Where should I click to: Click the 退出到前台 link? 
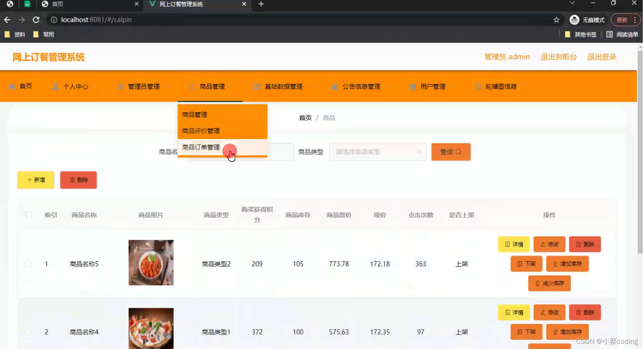tap(558, 57)
